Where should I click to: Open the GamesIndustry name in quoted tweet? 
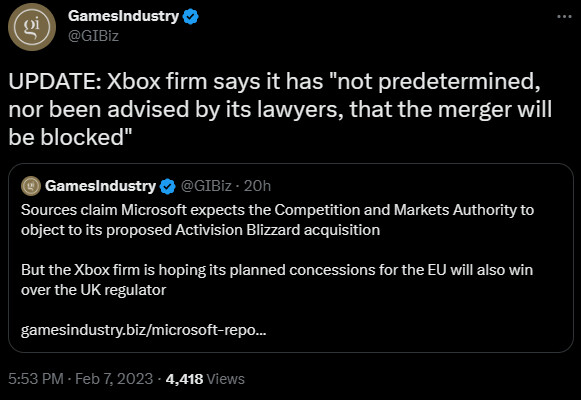[x=100, y=186]
